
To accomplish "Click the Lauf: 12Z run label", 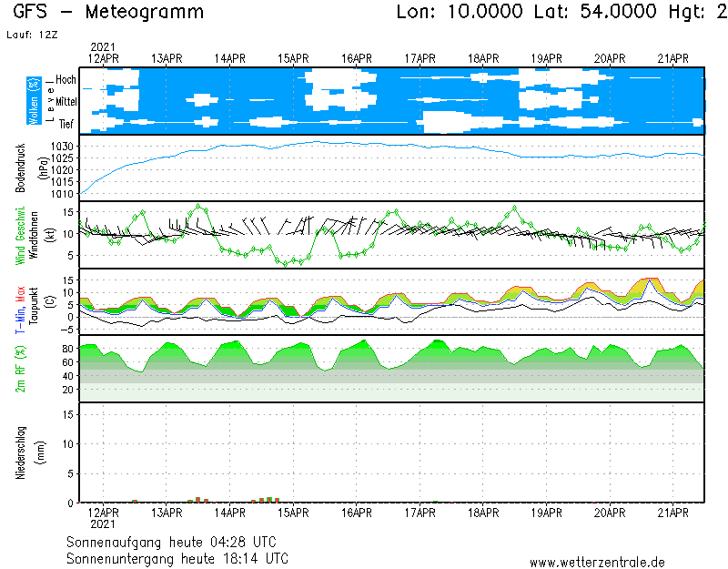I will (x=30, y=35).
